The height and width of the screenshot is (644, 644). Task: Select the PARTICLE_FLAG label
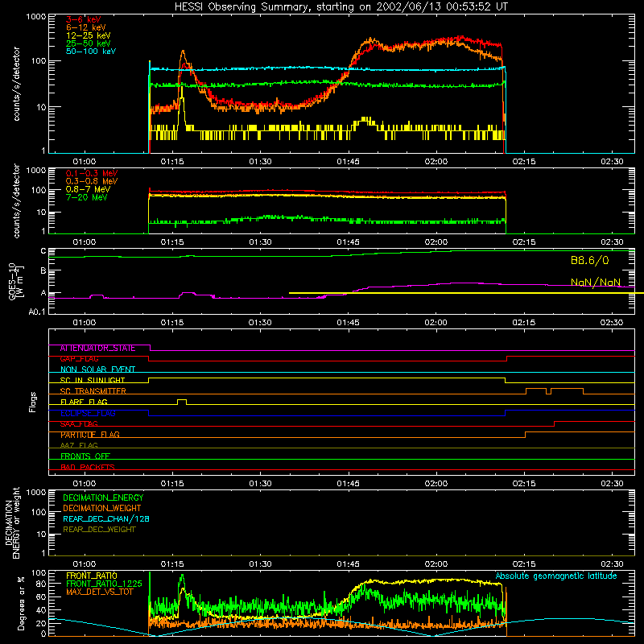click(x=90, y=435)
